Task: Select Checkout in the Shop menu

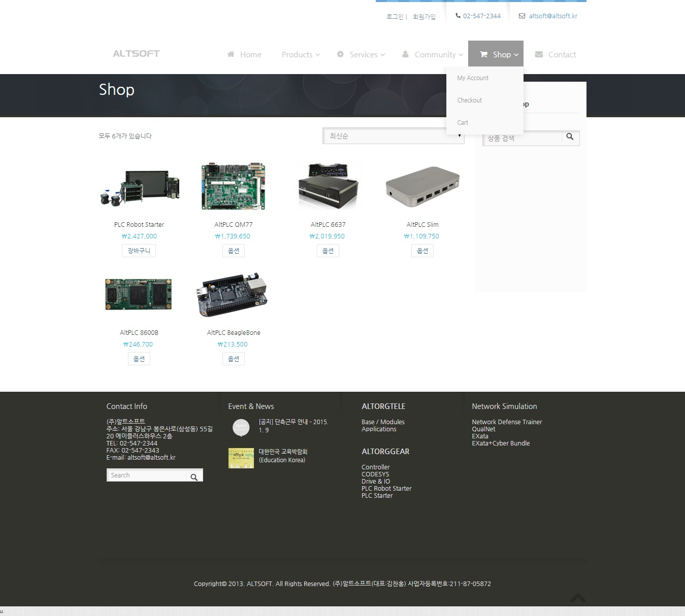Action: point(469,100)
